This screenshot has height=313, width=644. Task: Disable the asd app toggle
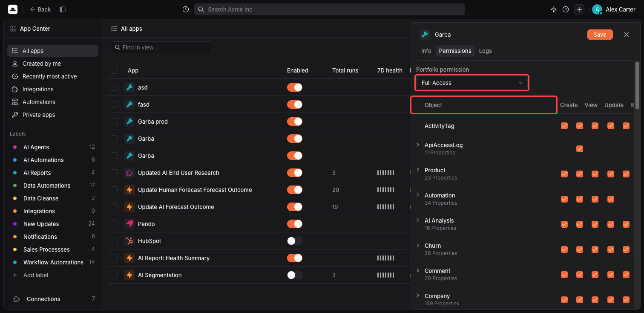(295, 87)
